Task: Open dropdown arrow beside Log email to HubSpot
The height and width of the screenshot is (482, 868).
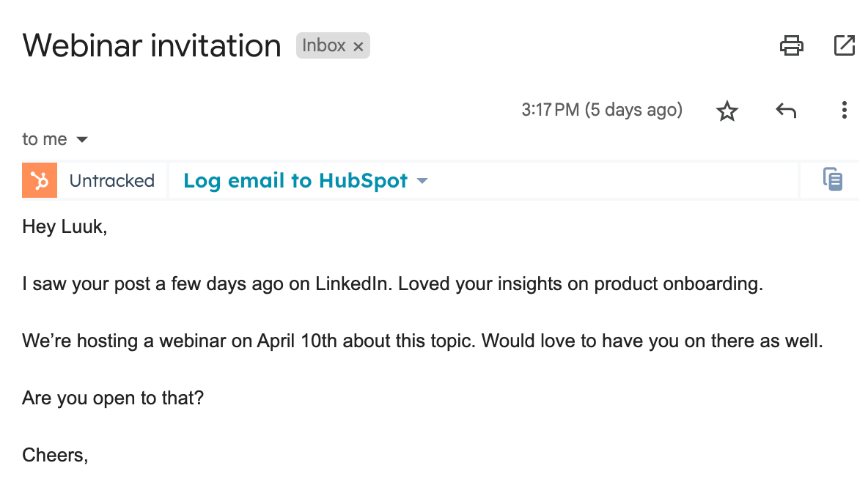Action: pos(422,181)
